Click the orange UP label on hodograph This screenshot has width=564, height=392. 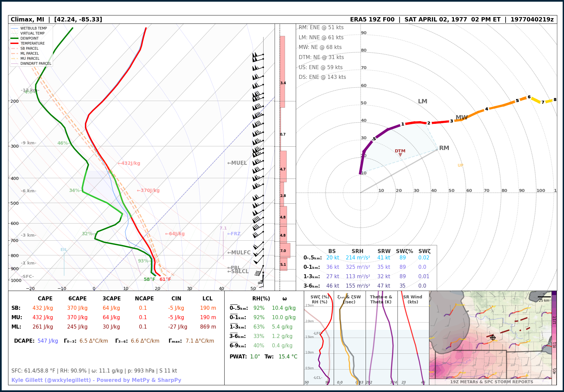460,165
